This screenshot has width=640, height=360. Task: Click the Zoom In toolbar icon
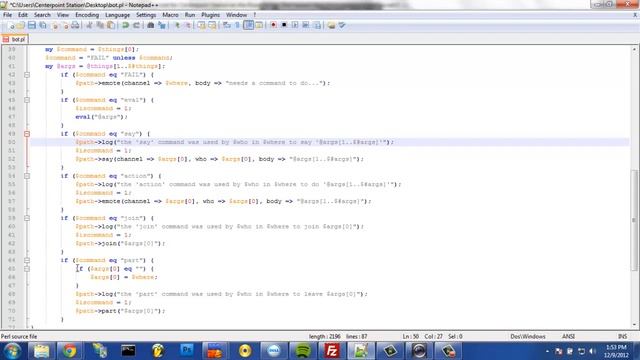pos(177,25)
